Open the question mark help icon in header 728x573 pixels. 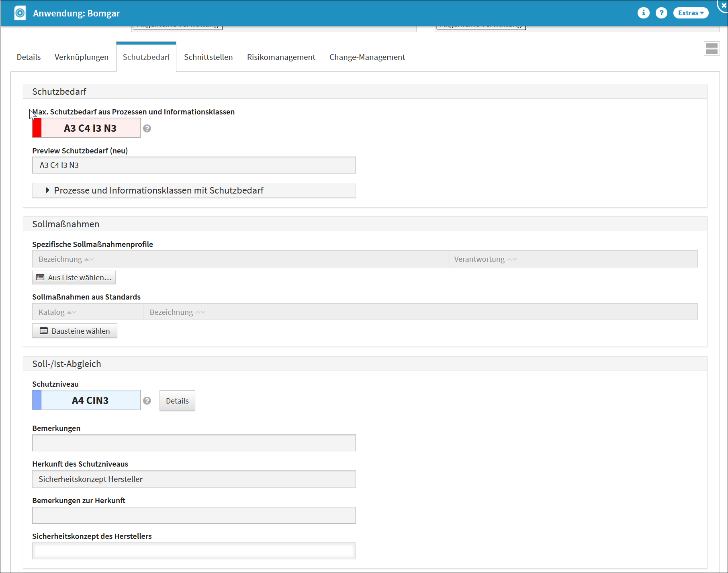pos(661,13)
